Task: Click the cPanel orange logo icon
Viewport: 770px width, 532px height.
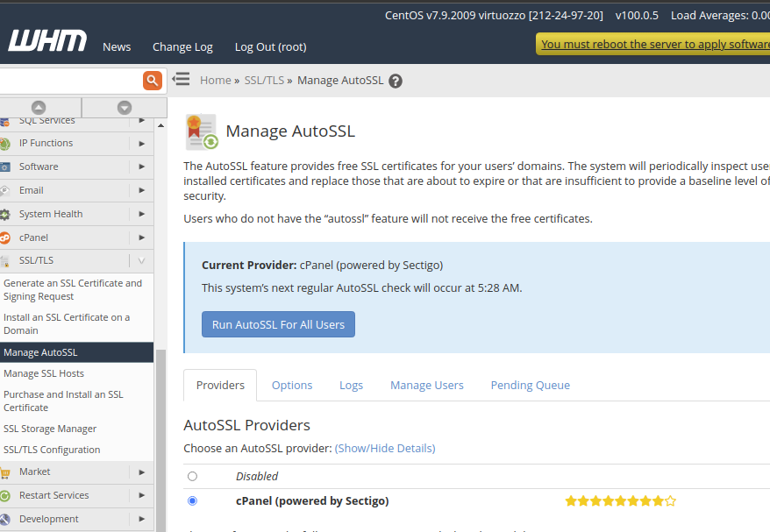Action: (x=5, y=238)
